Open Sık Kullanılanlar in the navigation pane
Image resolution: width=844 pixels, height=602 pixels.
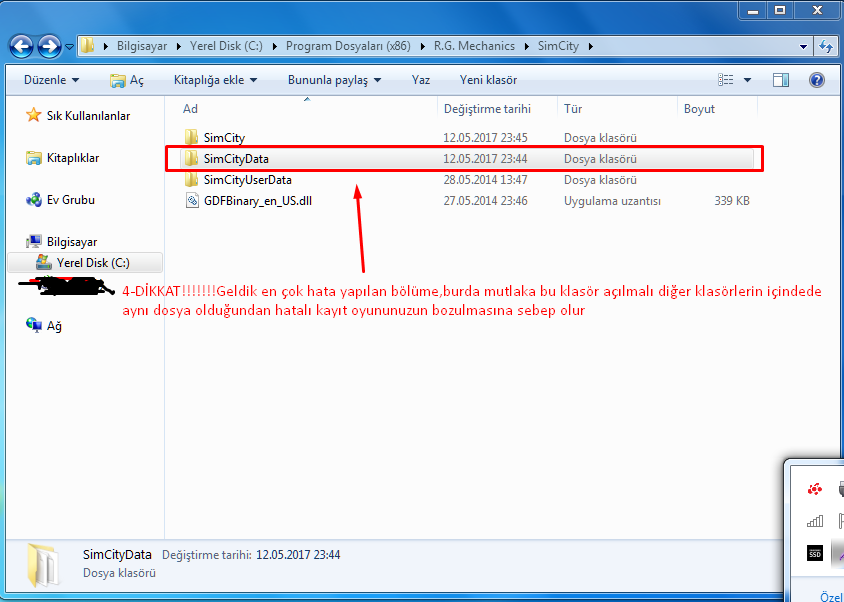pos(88,116)
